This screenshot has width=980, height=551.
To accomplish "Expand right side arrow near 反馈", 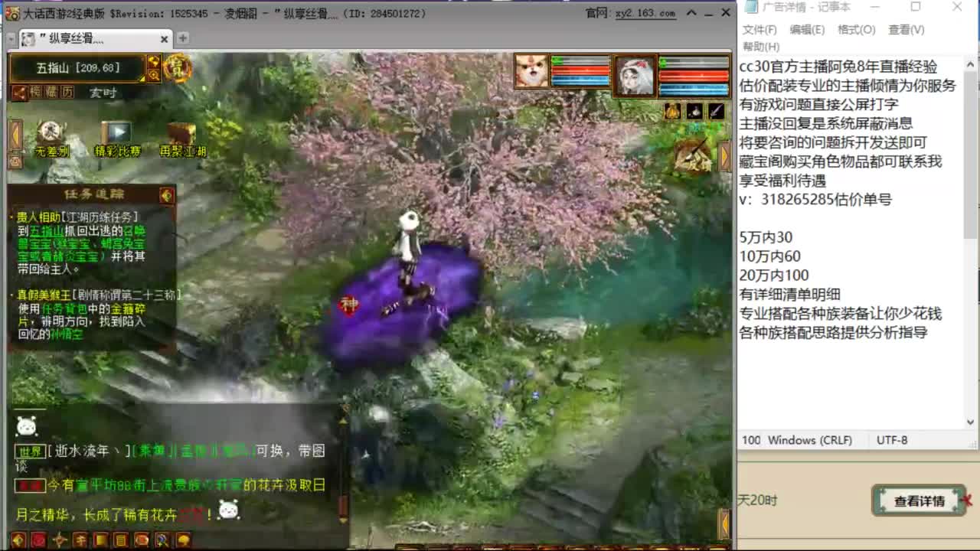I will [725, 156].
